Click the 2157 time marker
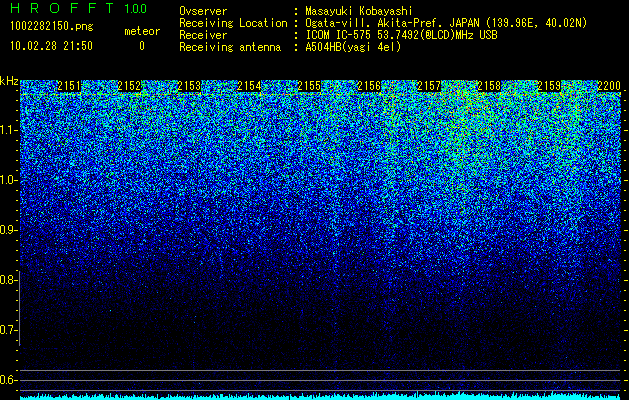Image resolution: width=629 pixels, height=400 pixels. (429, 86)
